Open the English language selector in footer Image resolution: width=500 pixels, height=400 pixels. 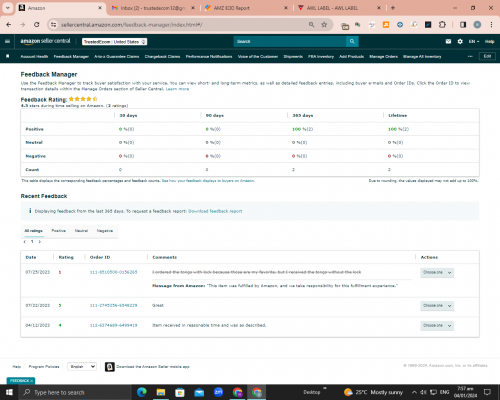click(x=82, y=367)
